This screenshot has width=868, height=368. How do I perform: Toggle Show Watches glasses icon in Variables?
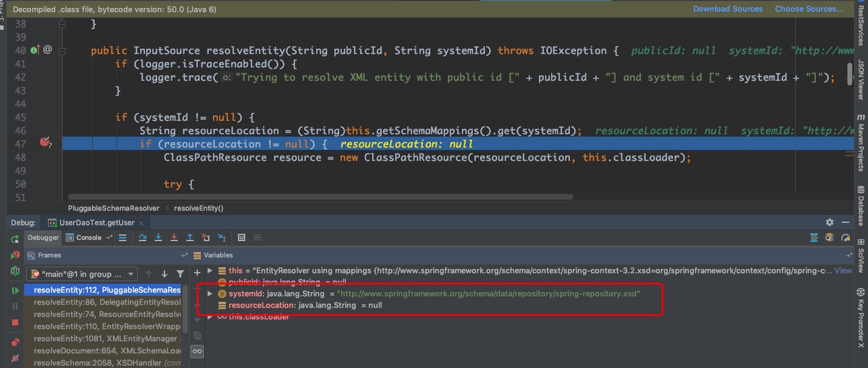(x=197, y=351)
